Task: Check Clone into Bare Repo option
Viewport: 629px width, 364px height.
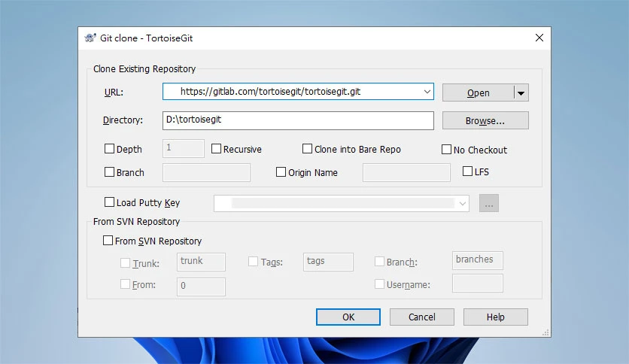Action: (x=307, y=149)
